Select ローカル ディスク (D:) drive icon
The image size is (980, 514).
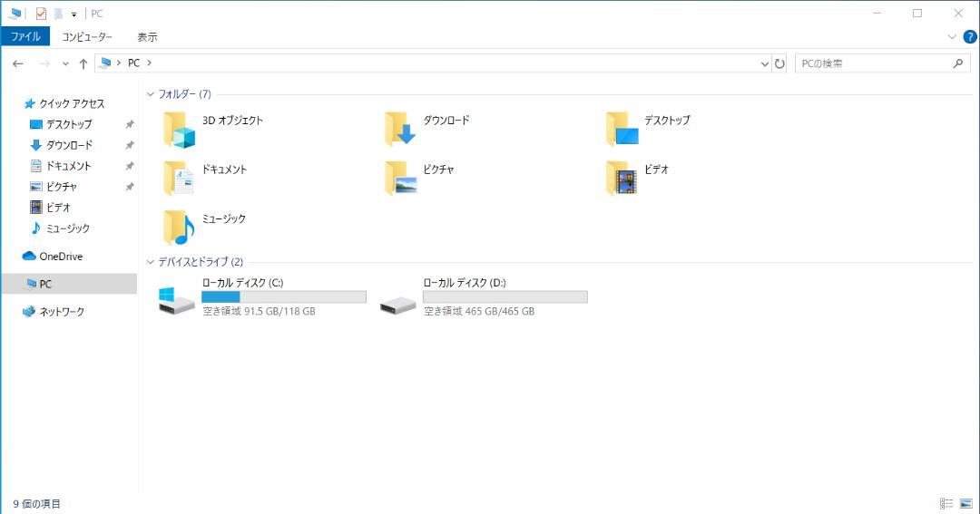tap(398, 305)
